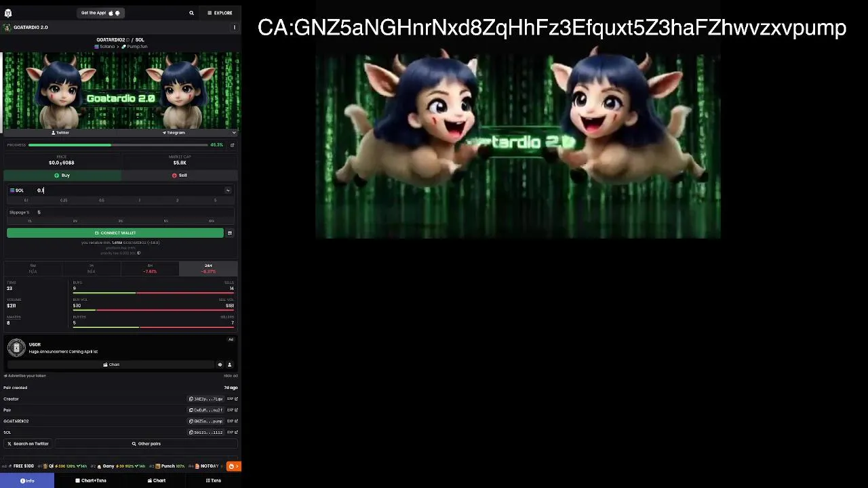Click the DEX Screener logo icon
The height and width of the screenshot is (488, 868).
coord(8,13)
